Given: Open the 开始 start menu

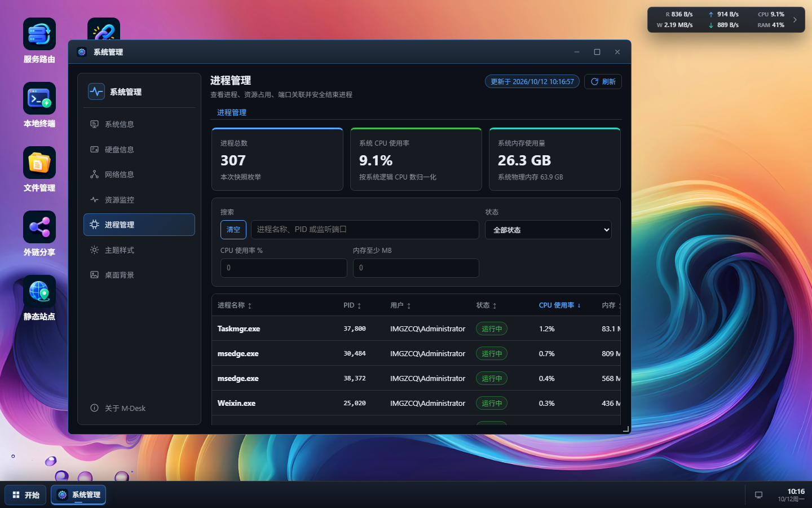Looking at the screenshot, I should click(x=25, y=495).
